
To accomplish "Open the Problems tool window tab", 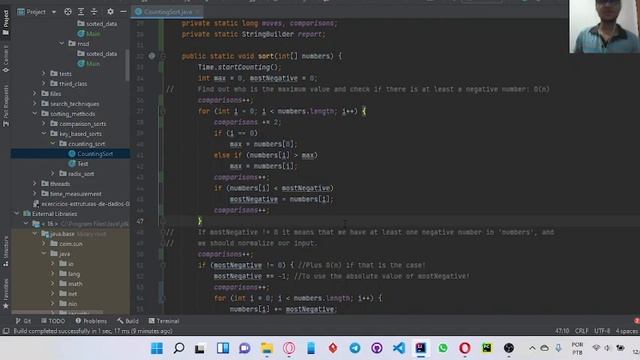I will (91, 321).
